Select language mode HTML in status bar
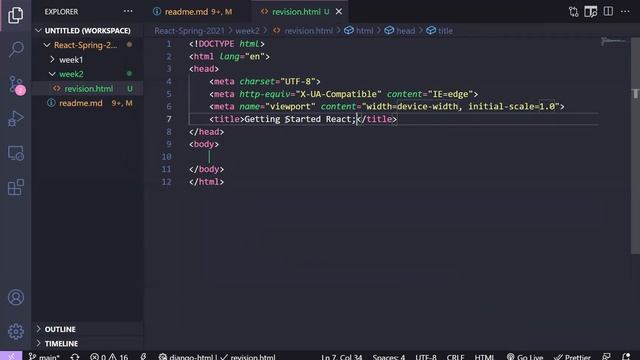 tap(484, 357)
